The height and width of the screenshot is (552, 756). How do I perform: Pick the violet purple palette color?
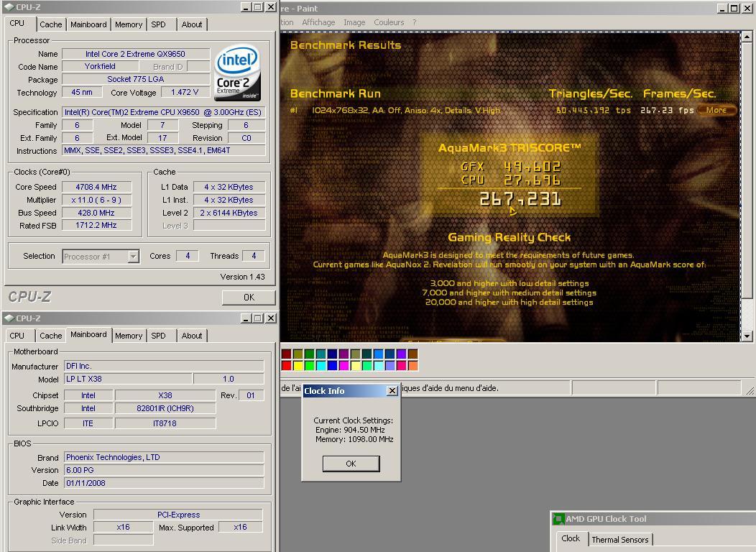pyautogui.click(x=401, y=354)
